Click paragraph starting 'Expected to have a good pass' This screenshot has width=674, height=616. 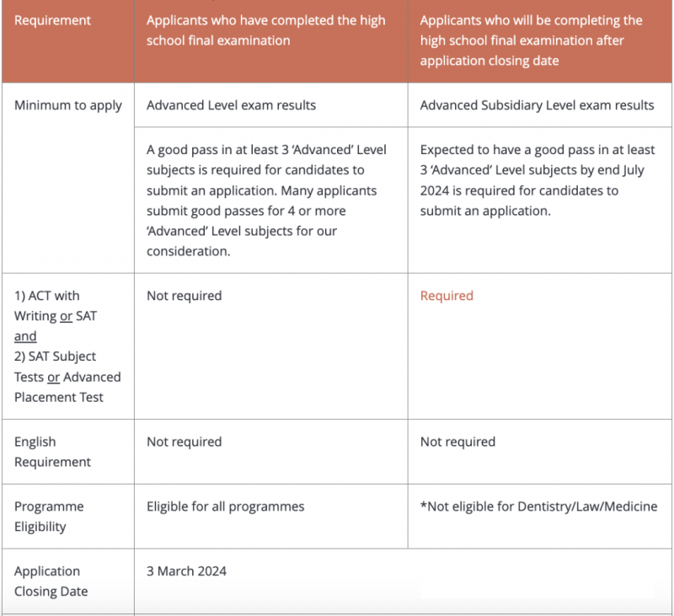pos(538,180)
